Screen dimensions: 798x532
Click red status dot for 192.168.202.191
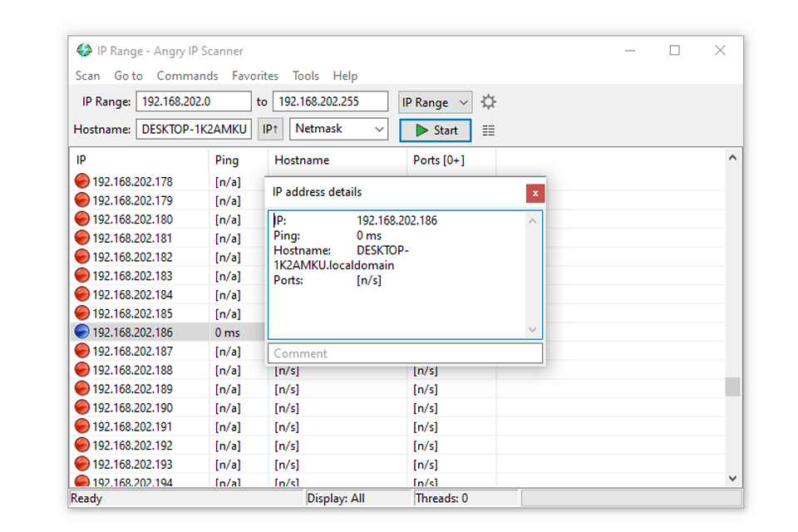(82, 426)
